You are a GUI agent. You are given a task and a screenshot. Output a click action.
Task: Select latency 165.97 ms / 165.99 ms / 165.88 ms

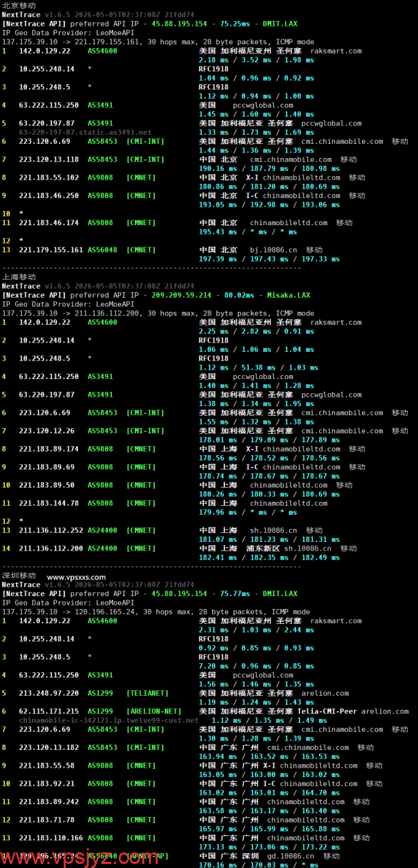[x=269, y=829]
